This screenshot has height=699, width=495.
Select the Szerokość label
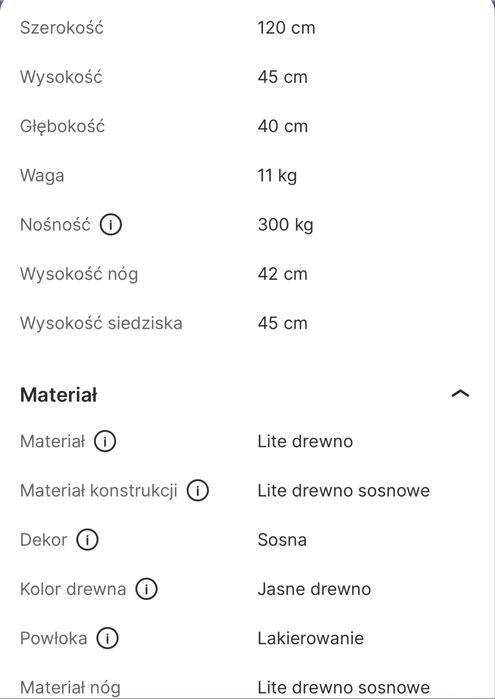(62, 28)
